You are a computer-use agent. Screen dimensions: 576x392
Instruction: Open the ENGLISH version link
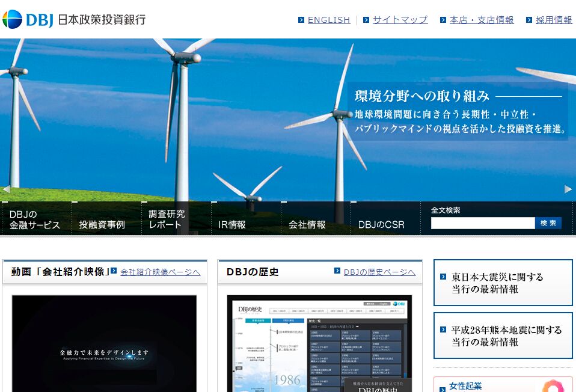coord(329,20)
